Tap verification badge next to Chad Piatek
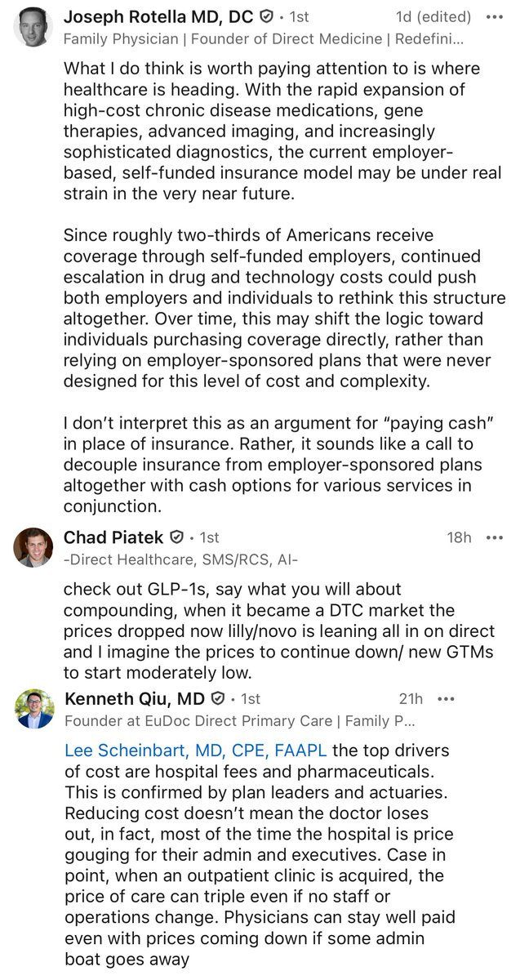 [x=176, y=537]
